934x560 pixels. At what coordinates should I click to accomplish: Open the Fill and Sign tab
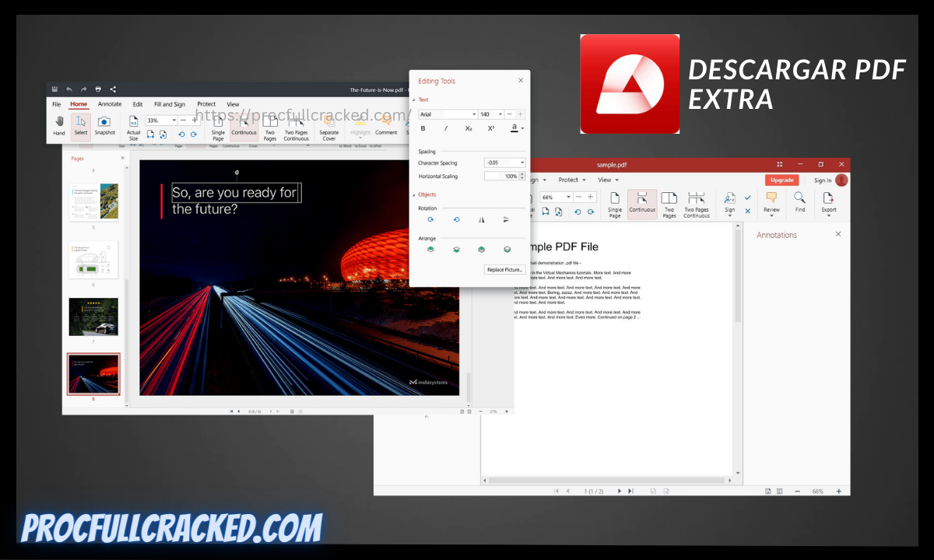(x=170, y=104)
